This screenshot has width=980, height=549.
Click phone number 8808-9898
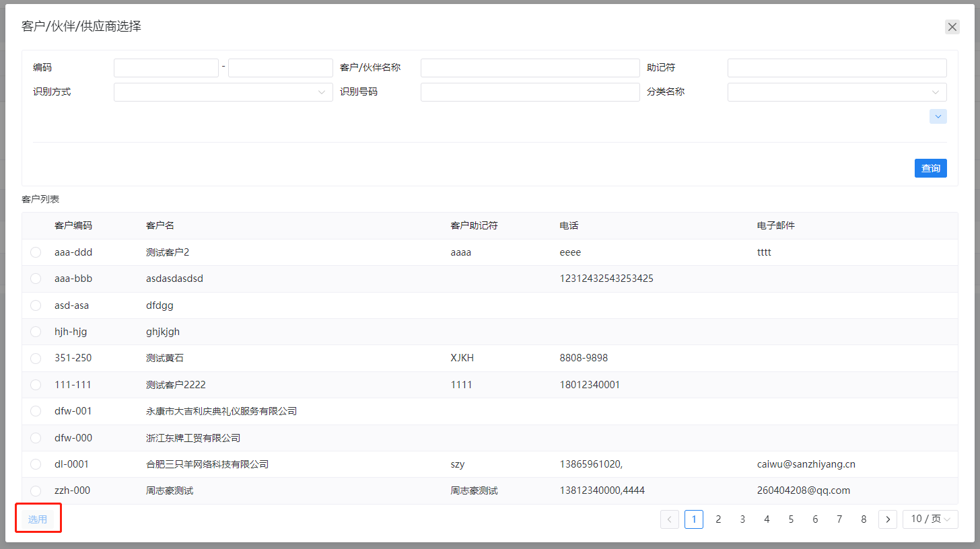tap(584, 358)
